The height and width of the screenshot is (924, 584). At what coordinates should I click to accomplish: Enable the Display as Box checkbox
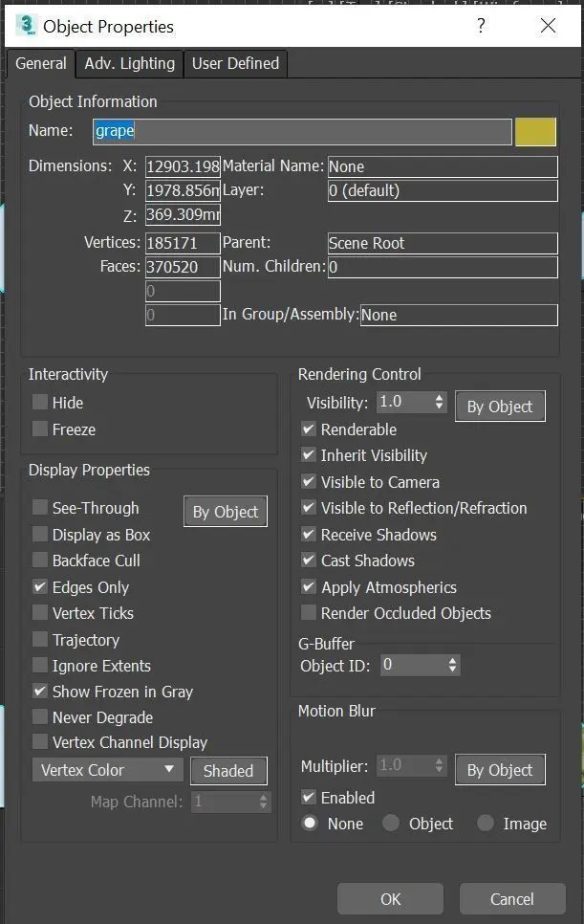pyautogui.click(x=40, y=535)
